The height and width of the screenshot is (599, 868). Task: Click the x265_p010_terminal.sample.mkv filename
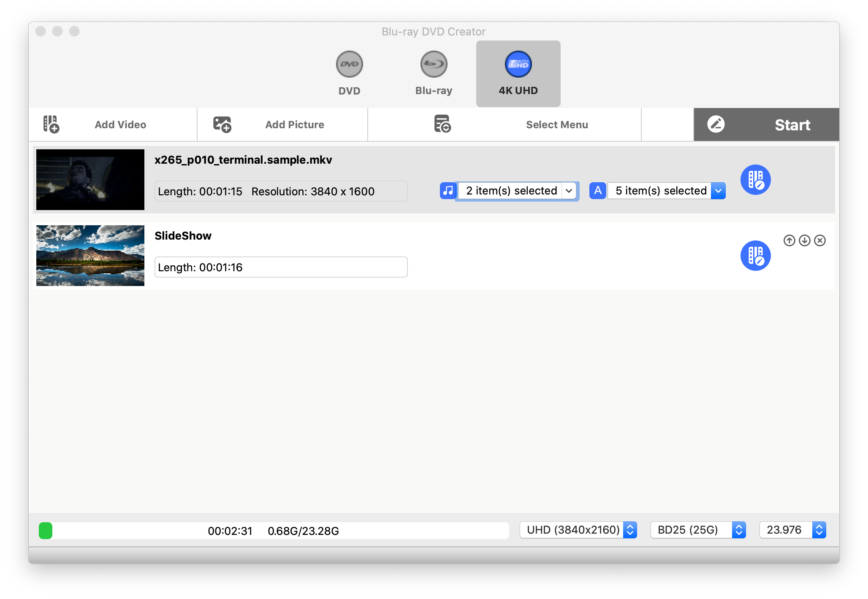(x=243, y=160)
